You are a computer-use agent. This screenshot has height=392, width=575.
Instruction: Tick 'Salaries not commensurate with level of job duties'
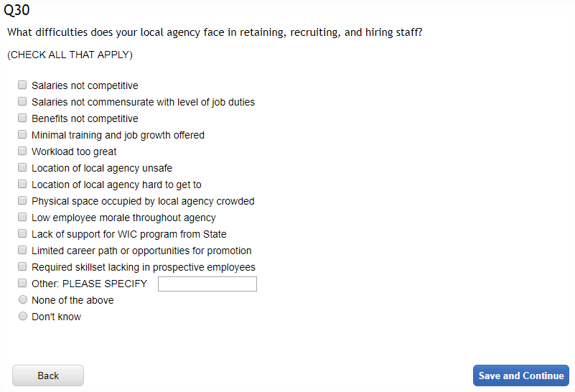coord(22,101)
